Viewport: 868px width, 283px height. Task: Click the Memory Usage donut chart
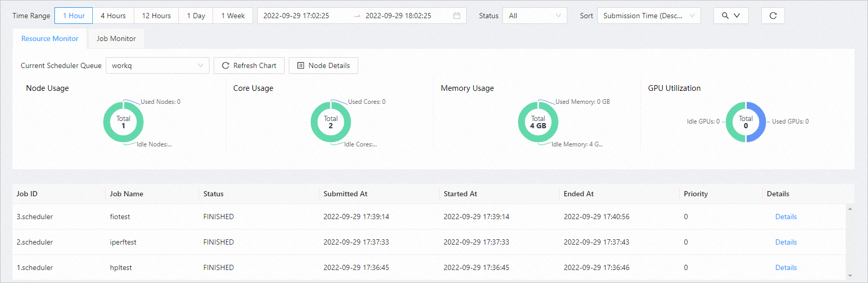pos(538,122)
